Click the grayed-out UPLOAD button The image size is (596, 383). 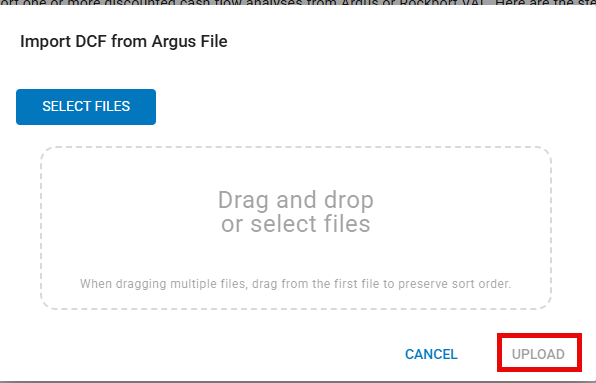click(x=538, y=354)
